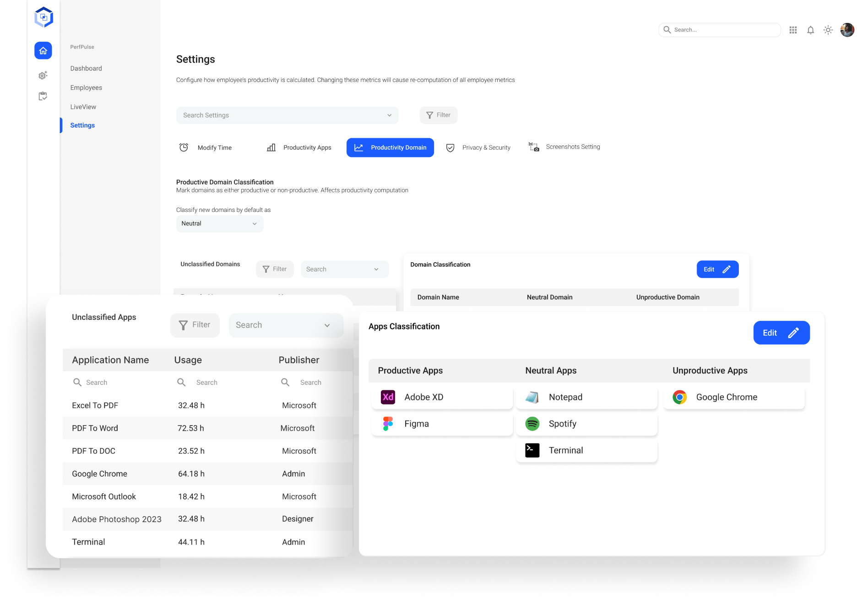
Task: Click the pencil icon in Apps Classification Edit
Action: coord(793,333)
